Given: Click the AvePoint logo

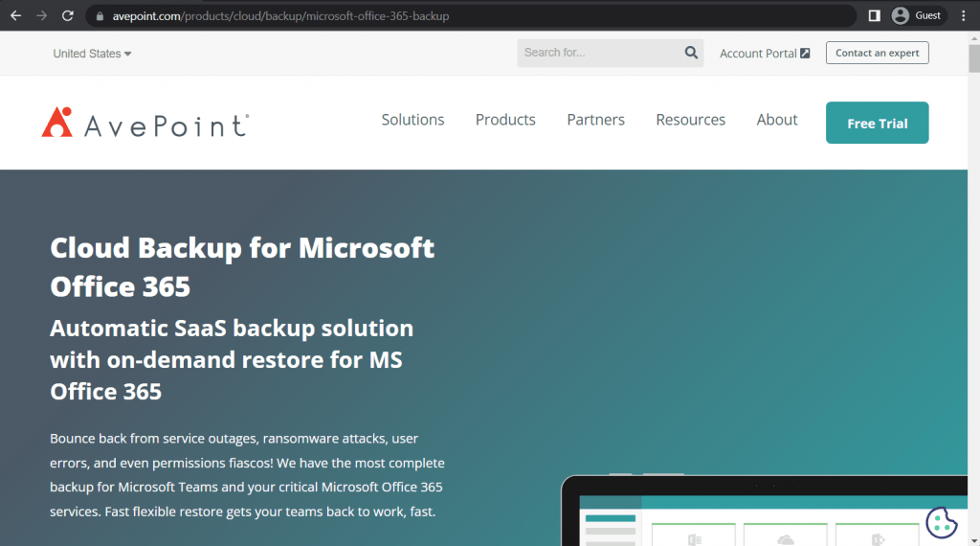Looking at the screenshot, I should [145, 123].
